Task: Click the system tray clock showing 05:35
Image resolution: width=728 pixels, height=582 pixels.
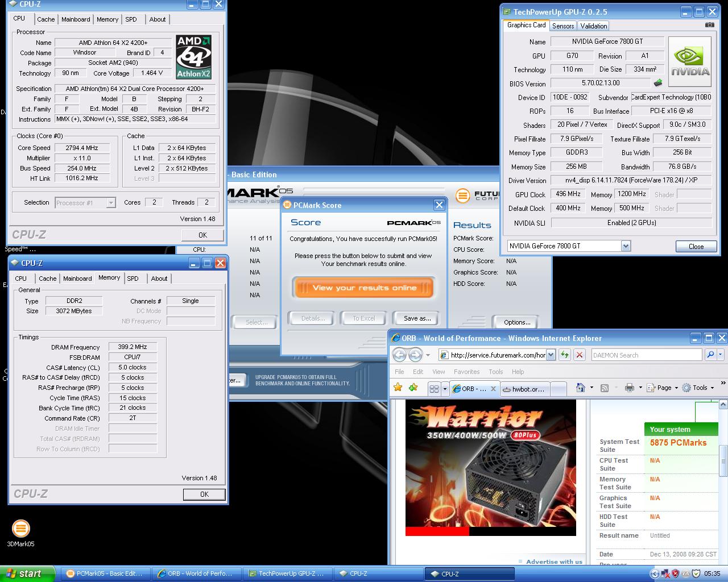Action: 713,573
